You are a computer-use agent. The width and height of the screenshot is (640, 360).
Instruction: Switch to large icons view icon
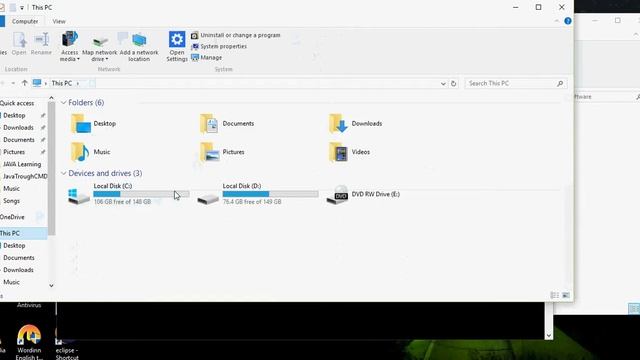pyautogui.click(x=566, y=295)
